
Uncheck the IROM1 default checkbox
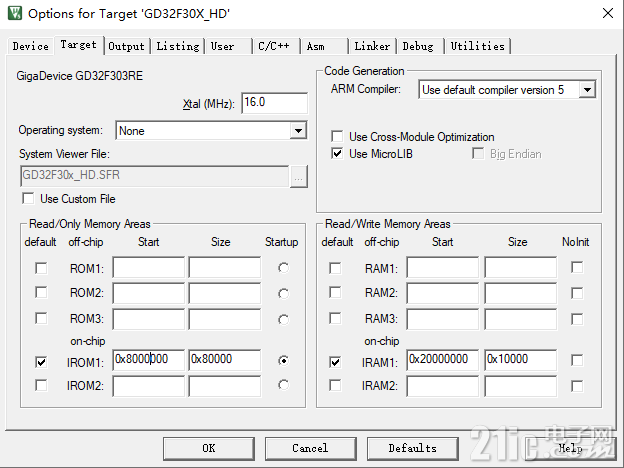click(x=41, y=362)
